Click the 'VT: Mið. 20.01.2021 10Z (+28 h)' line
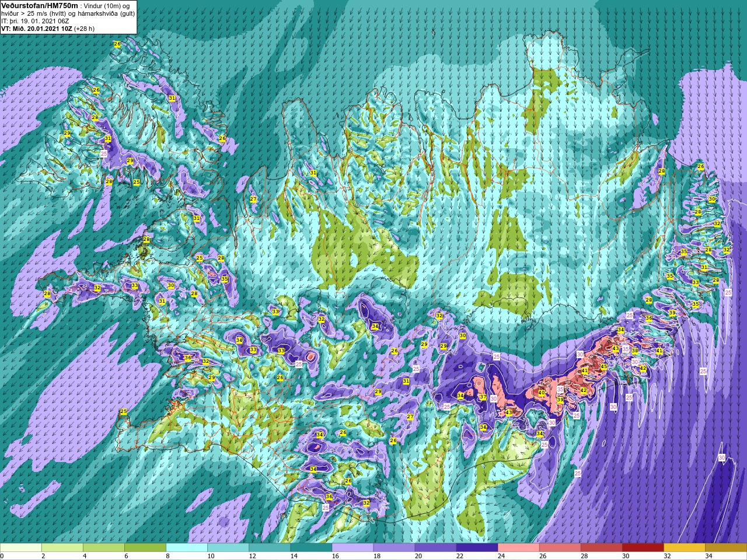Image resolution: width=747 pixels, height=560 pixels. click(x=48, y=28)
